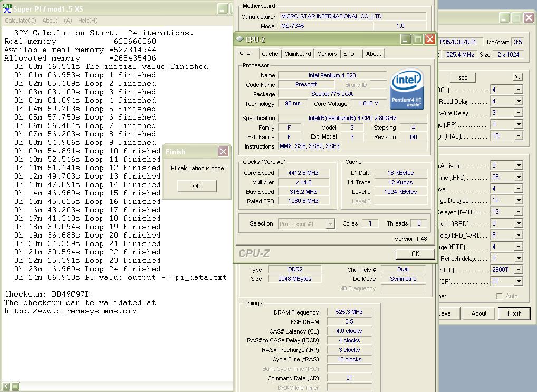Screen dimensions: 537x392
Task: Open the tCL dropdown showing 4
Action: 519,90
